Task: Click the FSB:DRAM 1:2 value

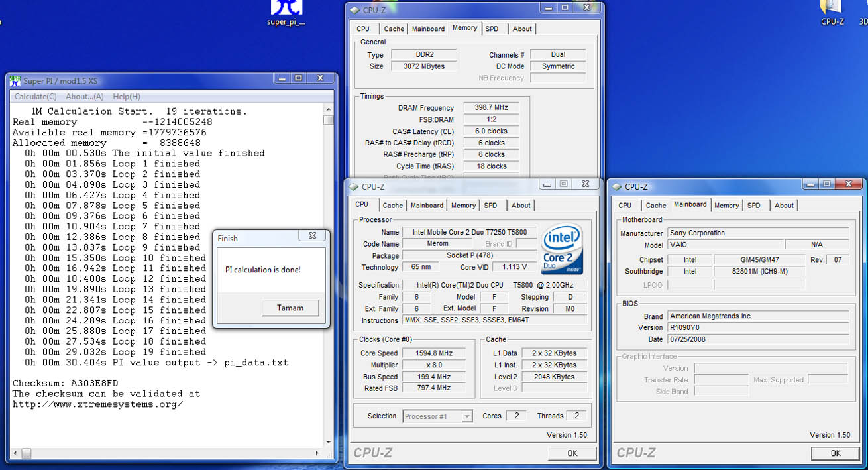Action: tap(491, 119)
